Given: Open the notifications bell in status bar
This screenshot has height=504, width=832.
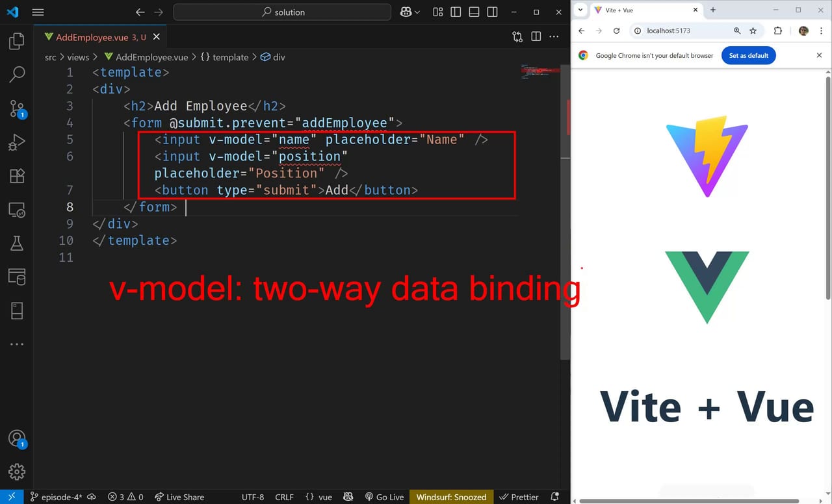Looking at the screenshot, I should pyautogui.click(x=555, y=497).
